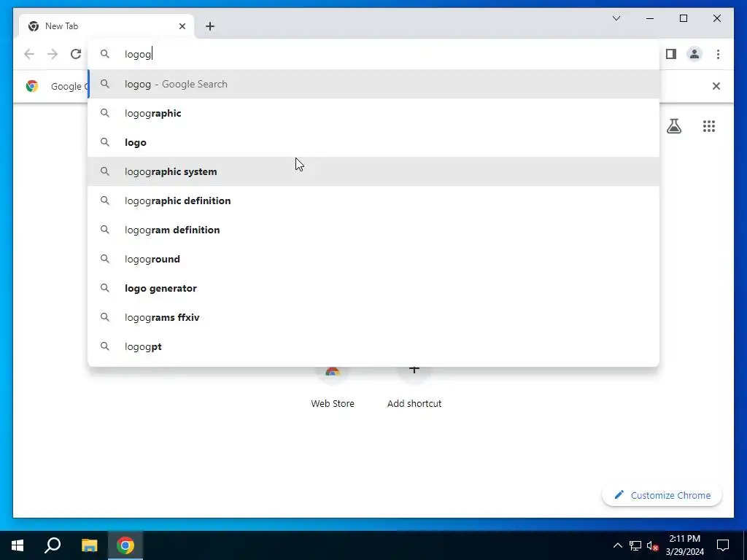Open the tab search chevron
The height and width of the screenshot is (560, 747).
[x=616, y=18]
